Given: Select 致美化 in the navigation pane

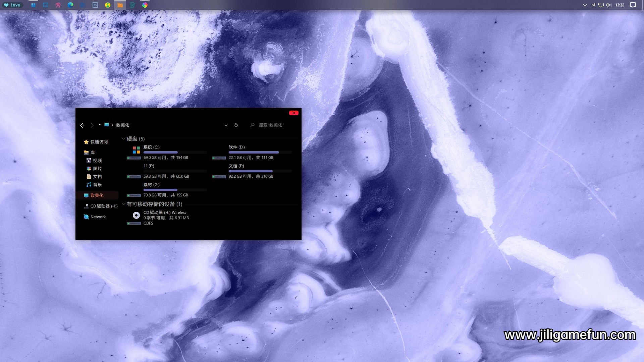Looking at the screenshot, I should 97,195.
